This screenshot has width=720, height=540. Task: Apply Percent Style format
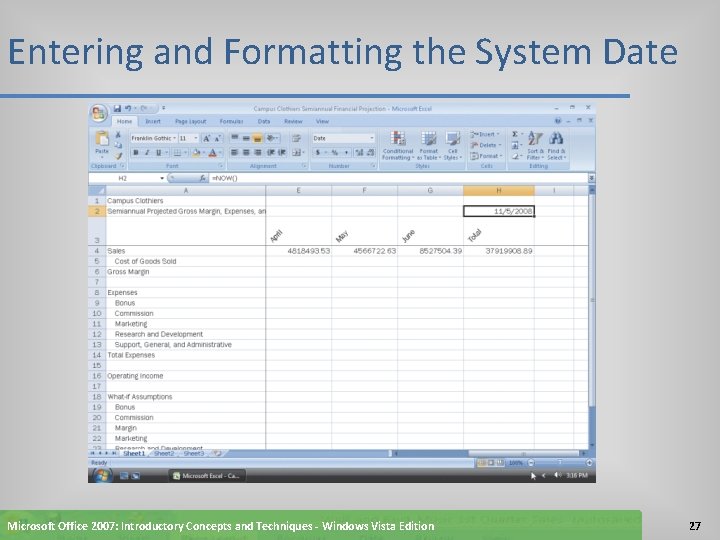pos(335,152)
